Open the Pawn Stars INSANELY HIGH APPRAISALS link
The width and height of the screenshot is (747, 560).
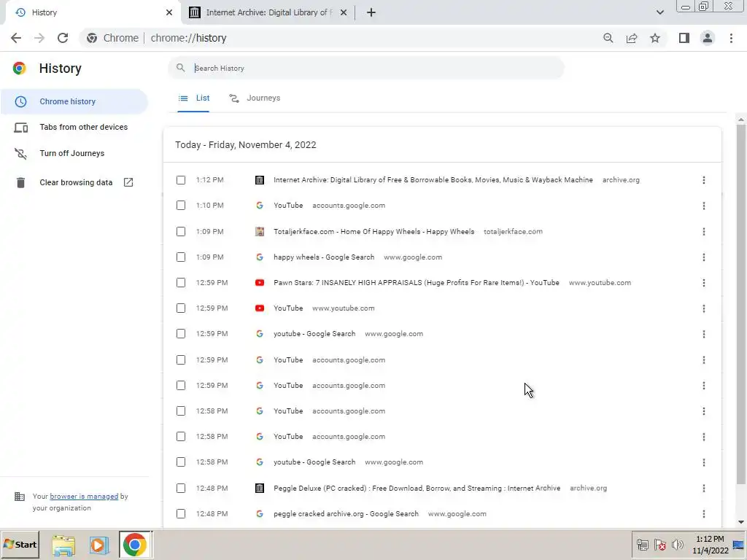tap(417, 282)
